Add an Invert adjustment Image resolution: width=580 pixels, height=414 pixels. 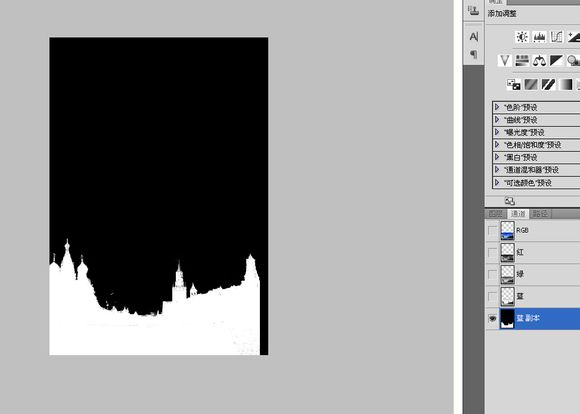click(513, 84)
